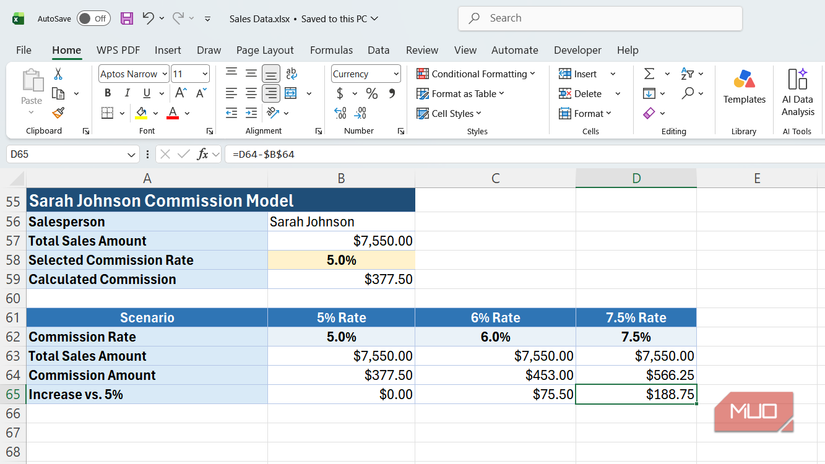Image resolution: width=825 pixels, height=464 pixels.
Task: Expand the Cell Styles menu
Action: [449, 113]
